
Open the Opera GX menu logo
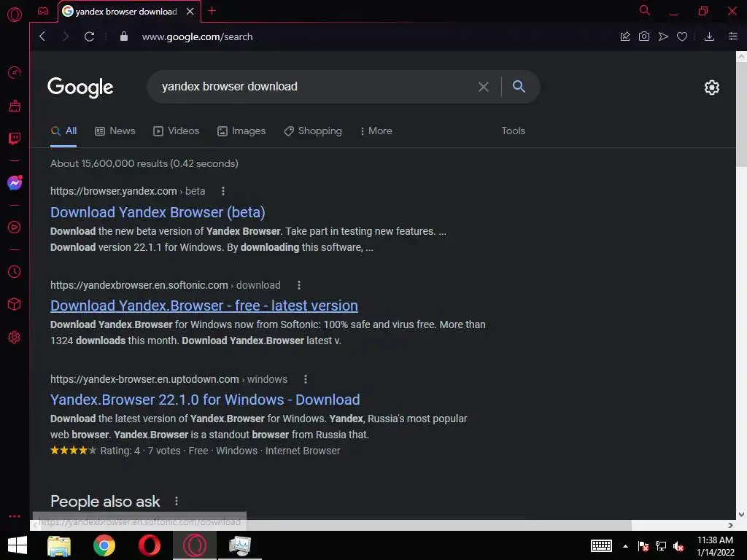(x=15, y=15)
